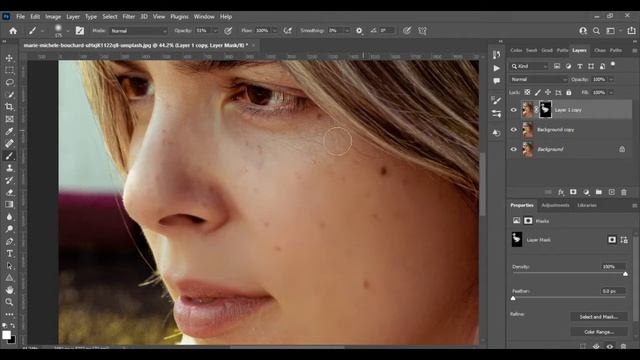
Task: Select the Move tool
Action: pos(9,58)
